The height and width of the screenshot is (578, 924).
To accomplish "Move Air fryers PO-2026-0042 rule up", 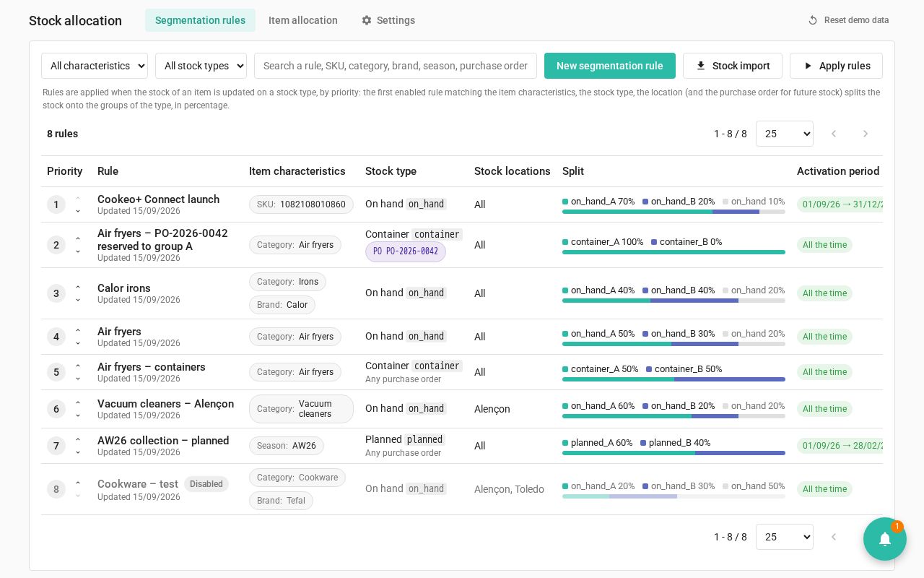I will click(x=78, y=239).
